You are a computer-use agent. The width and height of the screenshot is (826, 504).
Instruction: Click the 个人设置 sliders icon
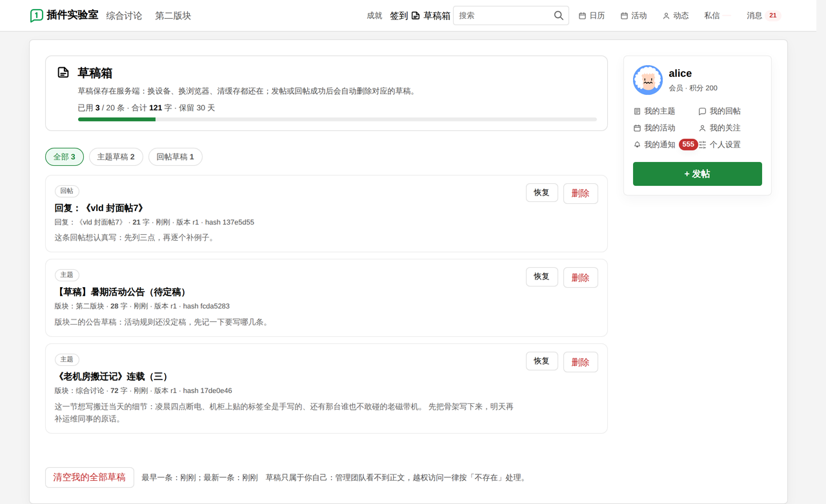tap(703, 145)
